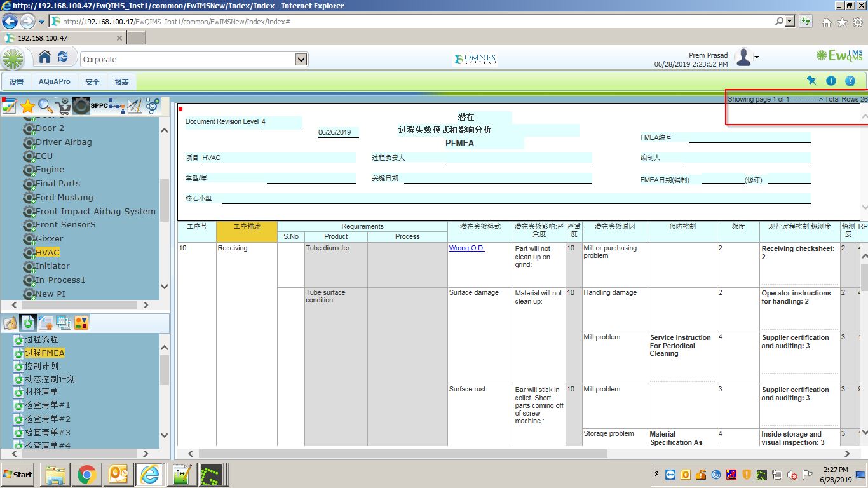Select the drawing tools folder icon in lower toolbar

click(x=10, y=323)
